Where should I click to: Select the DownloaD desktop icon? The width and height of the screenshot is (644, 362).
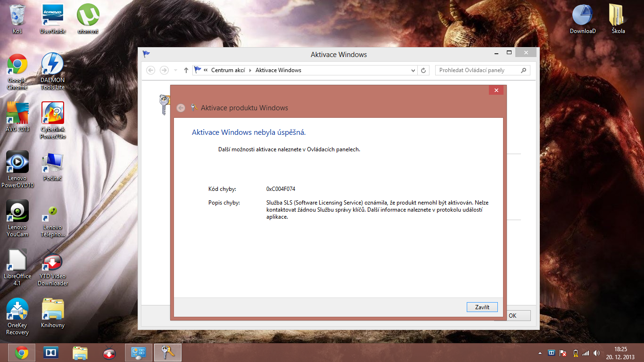(583, 19)
